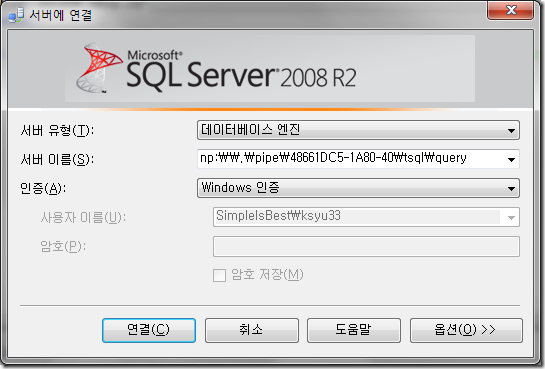This screenshot has height=369, width=545.
Task: Open help via 도움말 button
Action: click(x=353, y=330)
